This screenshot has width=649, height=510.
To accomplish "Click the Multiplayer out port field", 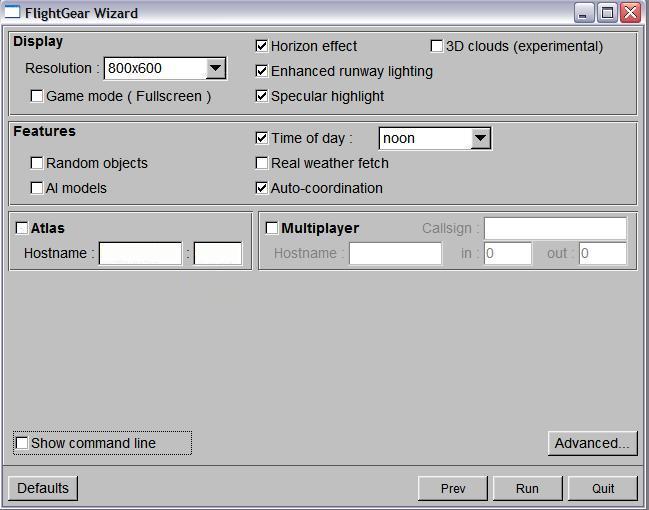I will 603,253.
